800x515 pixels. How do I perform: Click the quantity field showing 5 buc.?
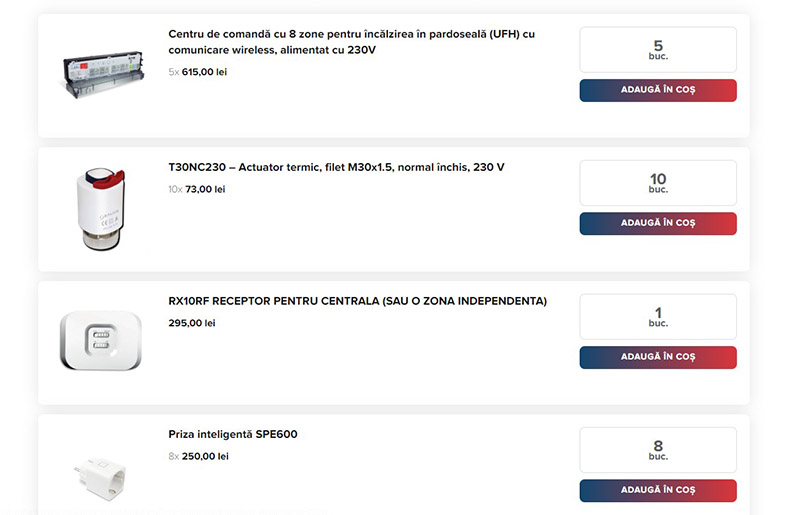click(x=658, y=49)
